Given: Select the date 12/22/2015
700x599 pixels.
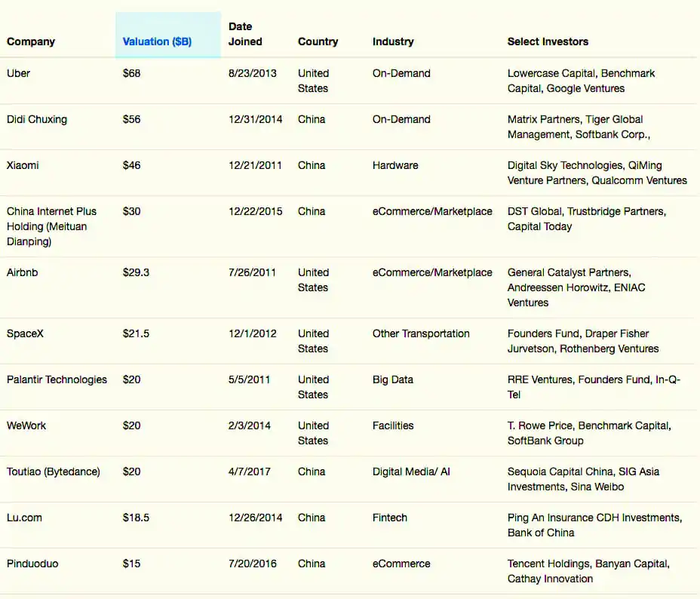Looking at the screenshot, I should (256, 211).
